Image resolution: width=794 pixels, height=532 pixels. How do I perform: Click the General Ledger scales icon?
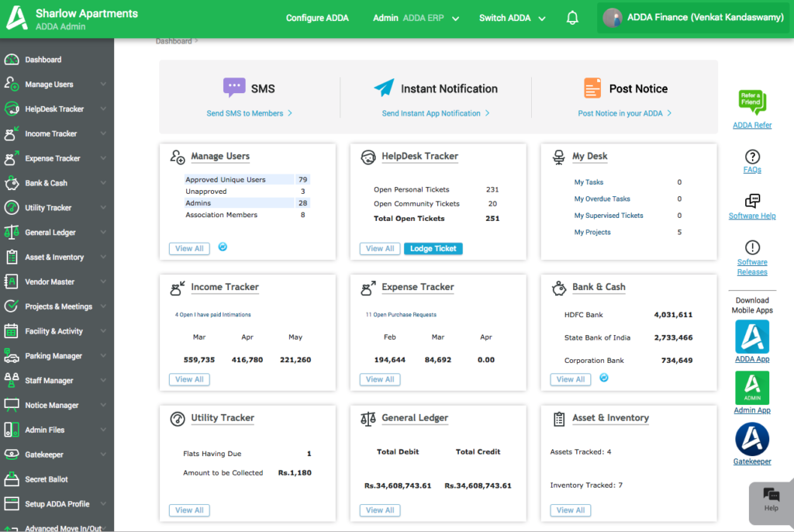(368, 419)
